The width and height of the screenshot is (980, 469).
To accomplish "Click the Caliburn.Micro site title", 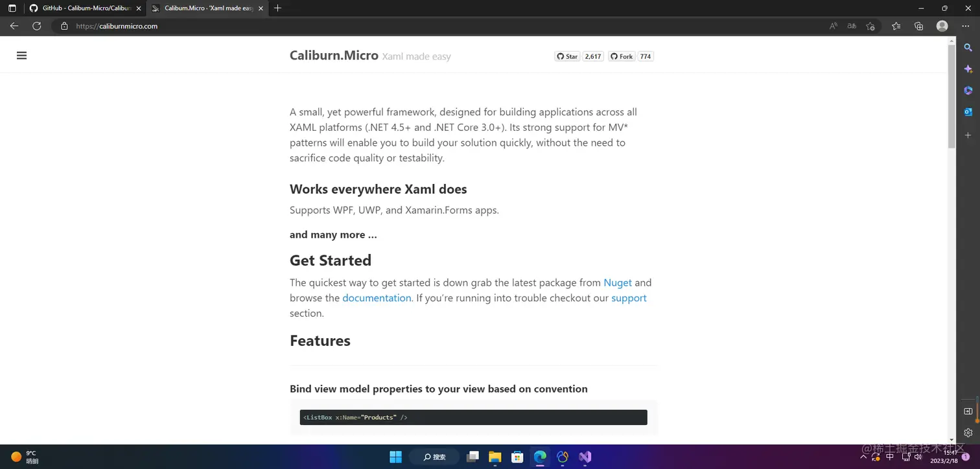I will pos(334,56).
